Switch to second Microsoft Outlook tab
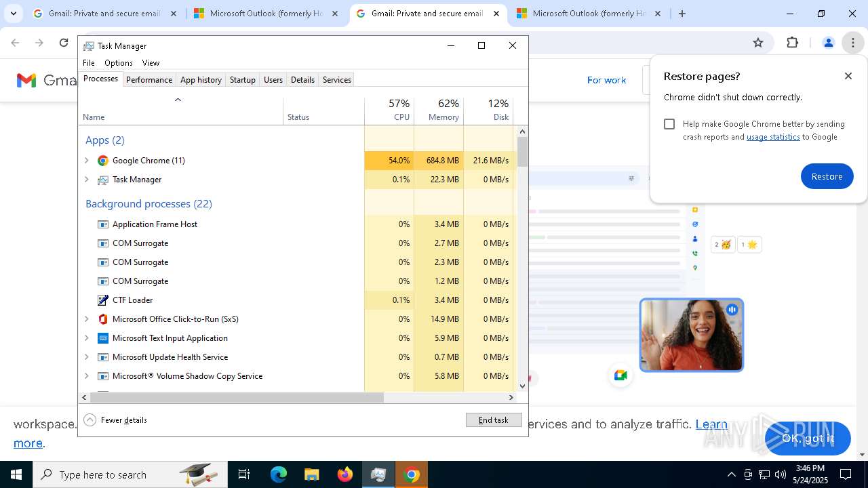The width and height of the screenshot is (868, 488). point(589,14)
